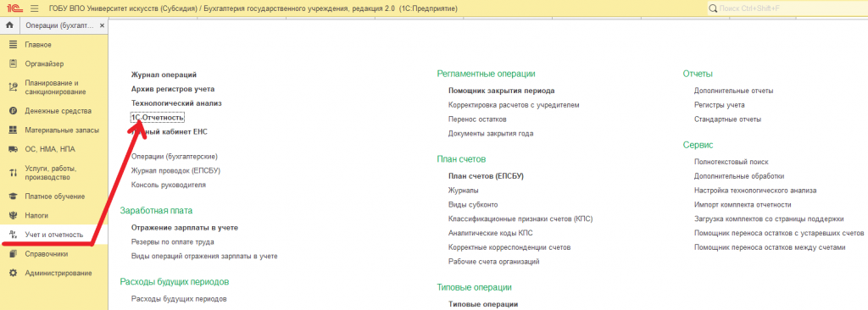The height and width of the screenshot is (310, 868).
Task: Open the Органайзер section
Action: tap(44, 64)
